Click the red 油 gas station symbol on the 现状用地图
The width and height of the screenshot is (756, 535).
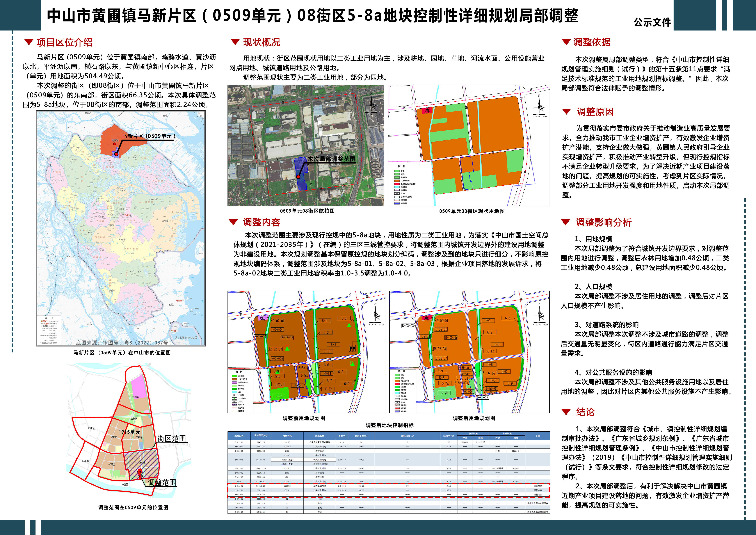pos(427,111)
